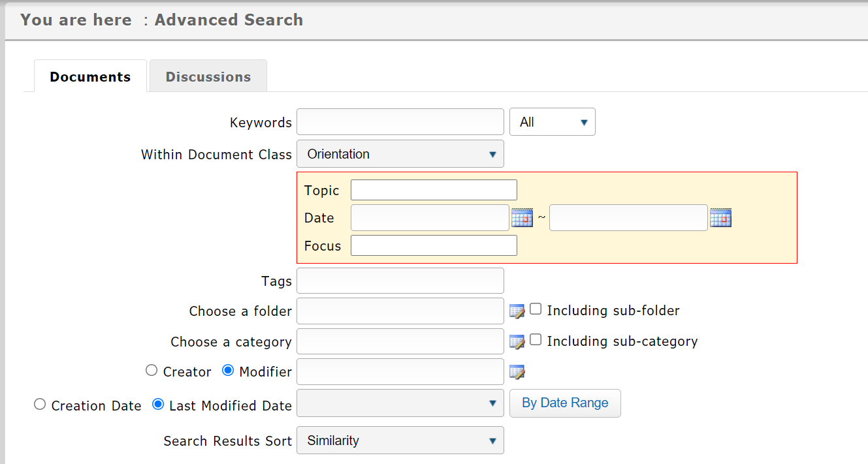Enable Including sub-category checkbox
The image size is (868, 464).
click(536, 340)
